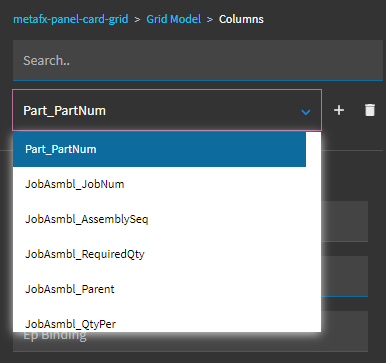Click breadcrumb separator arrow before Columns
This screenshot has height=363, width=386.
click(x=210, y=19)
